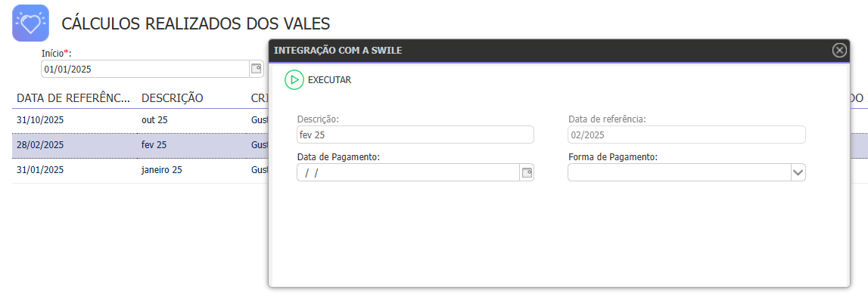Screen dimensions: 868x297
Task: Click the green Executar play icon
Action: click(294, 79)
